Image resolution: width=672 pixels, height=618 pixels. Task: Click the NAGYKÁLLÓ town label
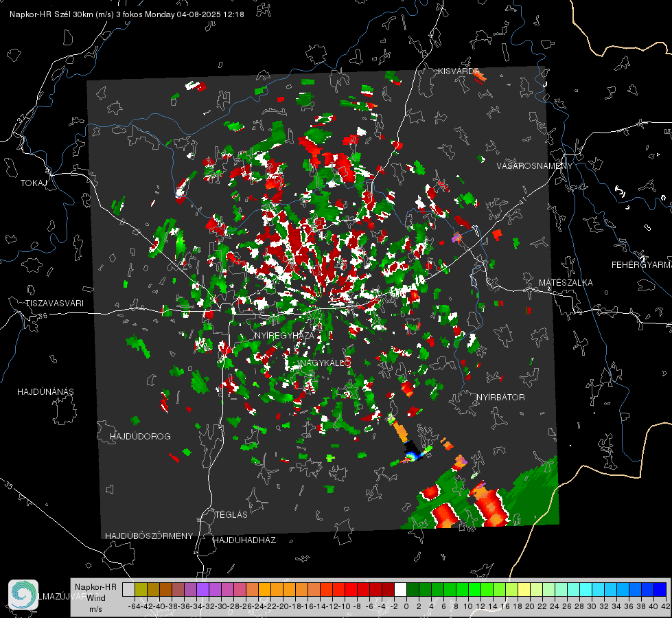(325, 363)
